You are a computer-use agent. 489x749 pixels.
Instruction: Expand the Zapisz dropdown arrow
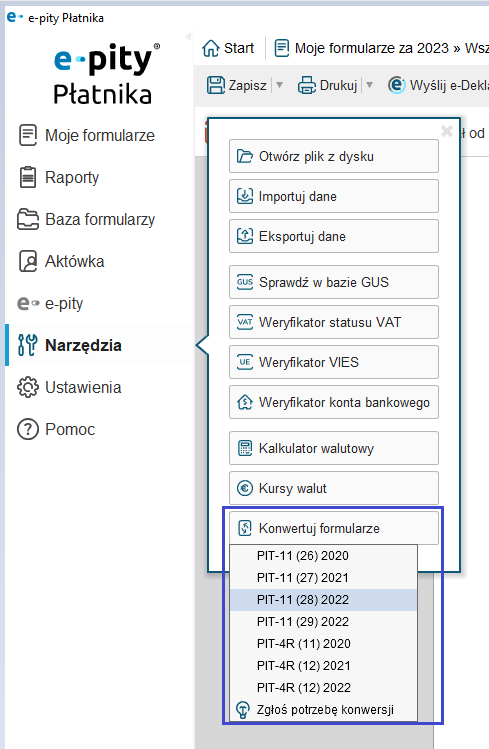click(x=279, y=86)
